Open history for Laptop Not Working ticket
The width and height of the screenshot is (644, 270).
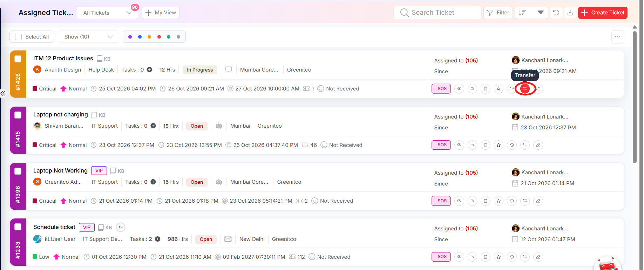tap(512, 201)
